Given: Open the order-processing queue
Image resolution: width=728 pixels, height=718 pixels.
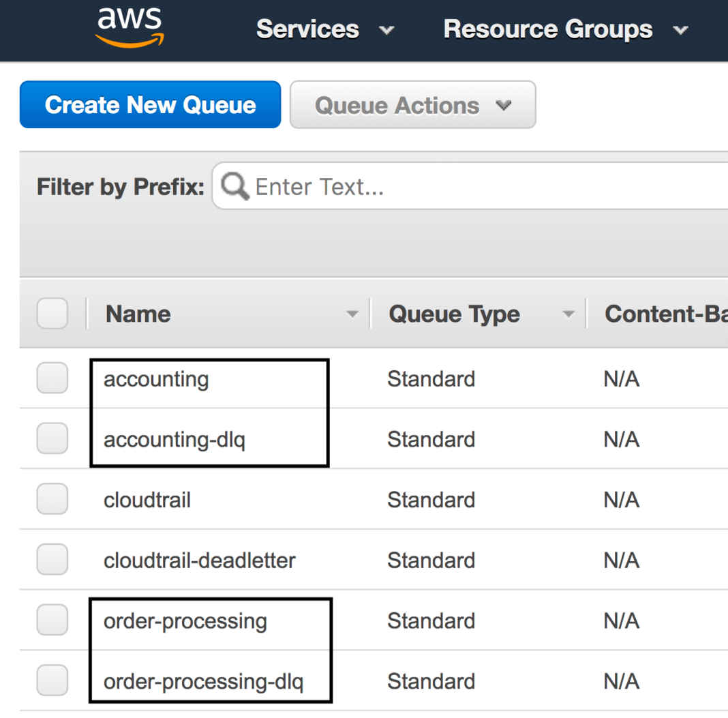Looking at the screenshot, I should [x=185, y=620].
